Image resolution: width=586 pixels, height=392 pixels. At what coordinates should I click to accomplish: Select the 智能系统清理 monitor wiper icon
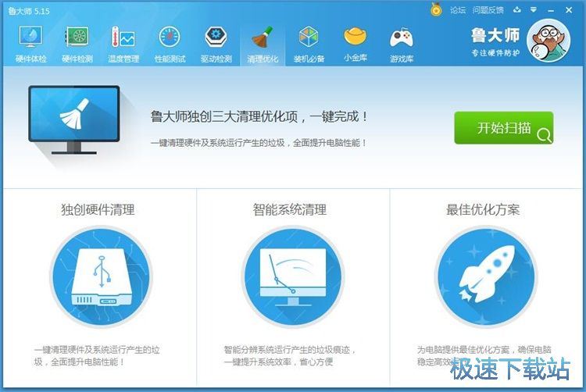[x=292, y=279]
